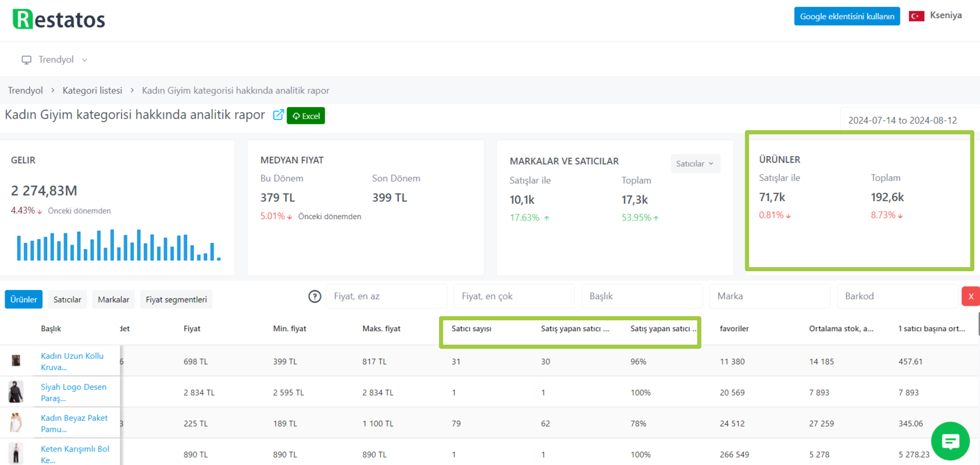Screen dimensions: 980x465
Task: Open product 'Kadın Uzun Kollu Kruva...'
Action: coord(72,361)
